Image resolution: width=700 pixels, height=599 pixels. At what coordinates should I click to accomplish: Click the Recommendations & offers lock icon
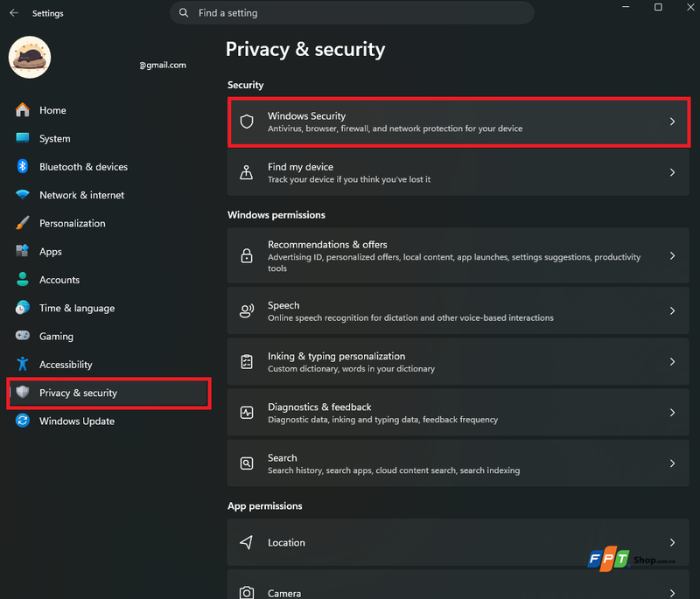click(247, 255)
